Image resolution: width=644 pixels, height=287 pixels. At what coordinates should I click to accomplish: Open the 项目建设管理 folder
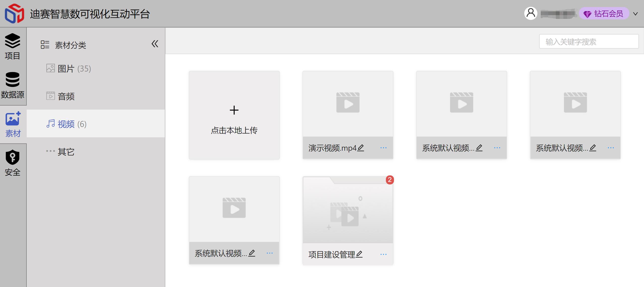coord(348,210)
